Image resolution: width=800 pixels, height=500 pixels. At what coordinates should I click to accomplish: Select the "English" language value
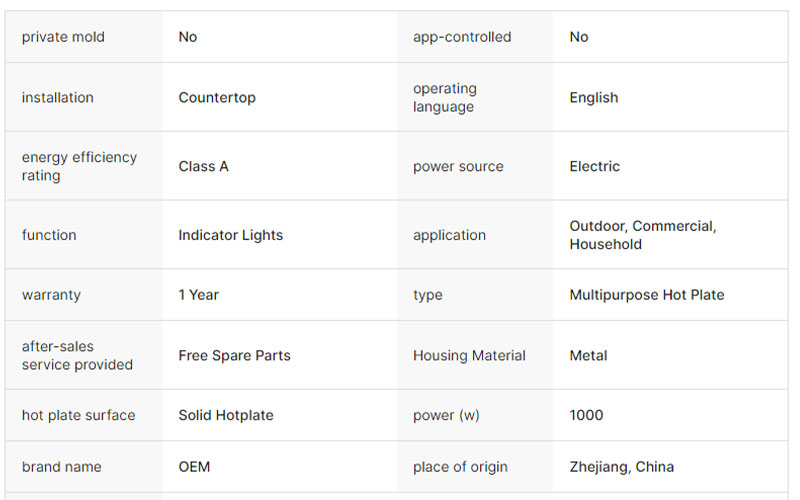point(594,98)
